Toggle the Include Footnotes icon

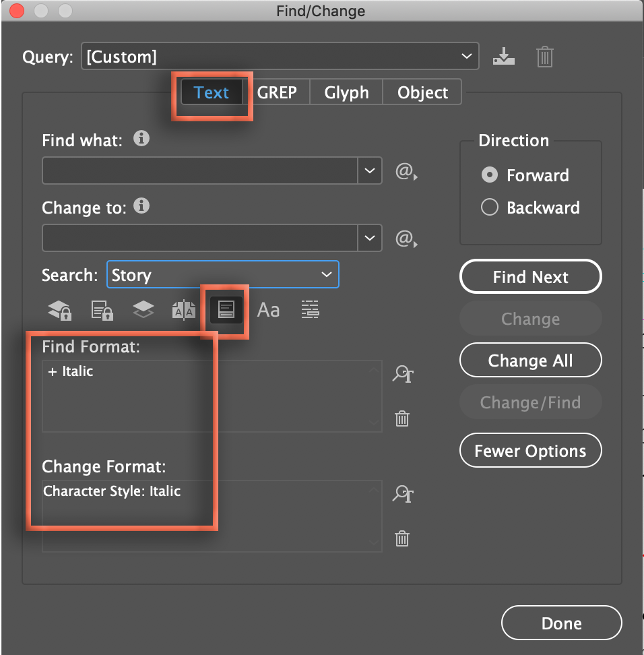pos(226,309)
